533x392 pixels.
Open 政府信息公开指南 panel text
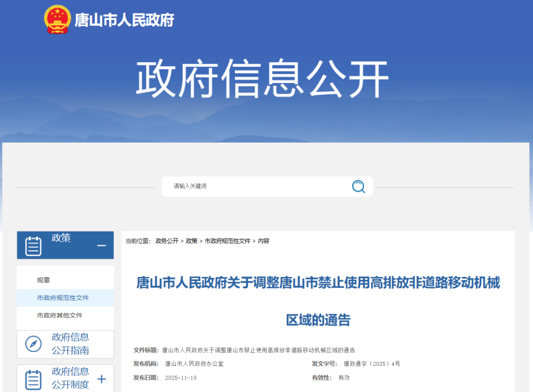[x=71, y=344]
